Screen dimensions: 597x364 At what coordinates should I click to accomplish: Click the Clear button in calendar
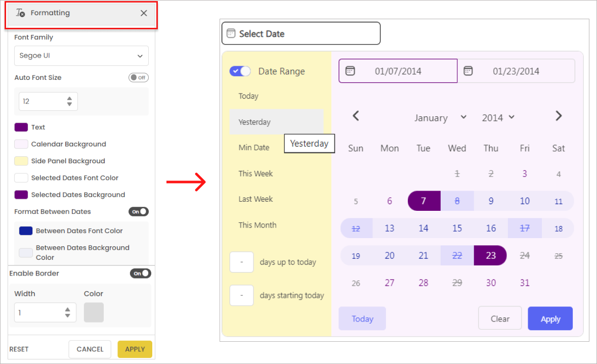pos(499,318)
